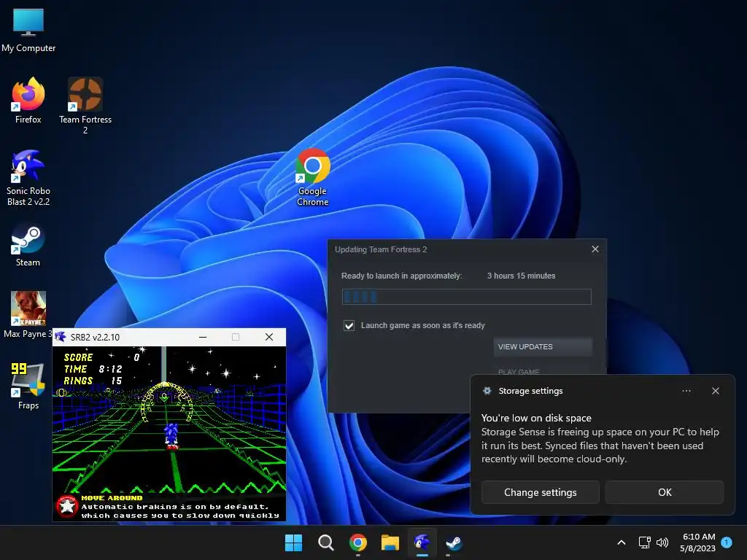This screenshot has width=747, height=560.
Task: Show hidden system tray icons
Action: point(622,542)
